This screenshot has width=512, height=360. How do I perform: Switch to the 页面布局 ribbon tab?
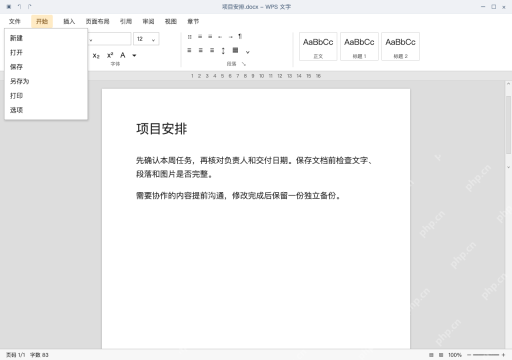point(97,21)
